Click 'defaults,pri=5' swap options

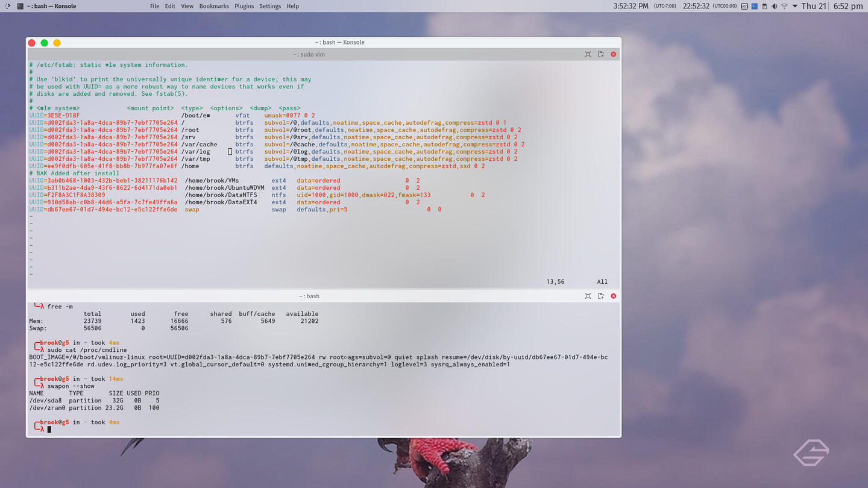[322, 210]
